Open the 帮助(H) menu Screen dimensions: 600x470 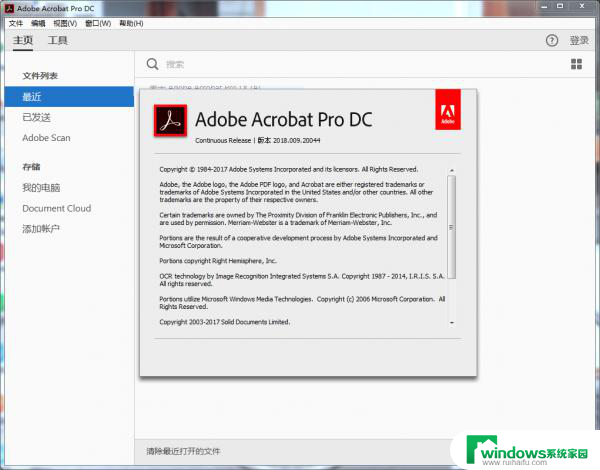tap(131, 23)
